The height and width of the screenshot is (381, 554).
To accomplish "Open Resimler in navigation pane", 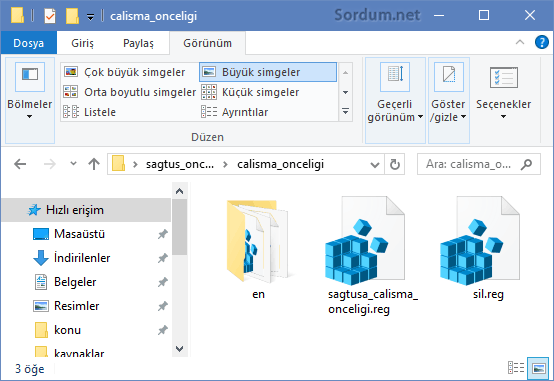I will click(x=76, y=306).
